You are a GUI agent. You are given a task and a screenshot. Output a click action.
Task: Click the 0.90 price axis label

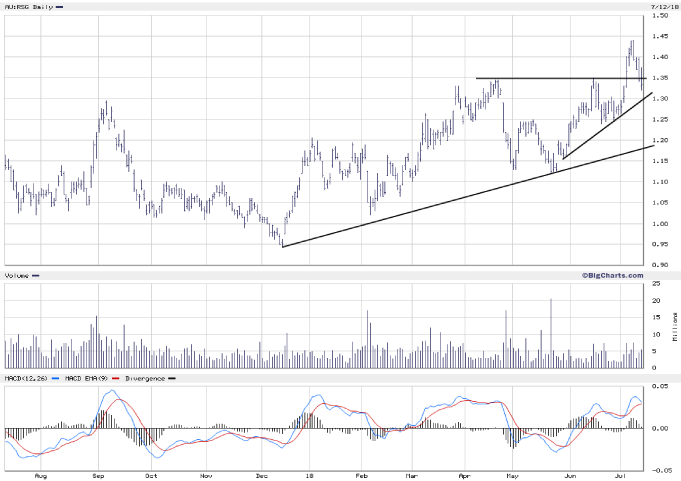pos(661,265)
